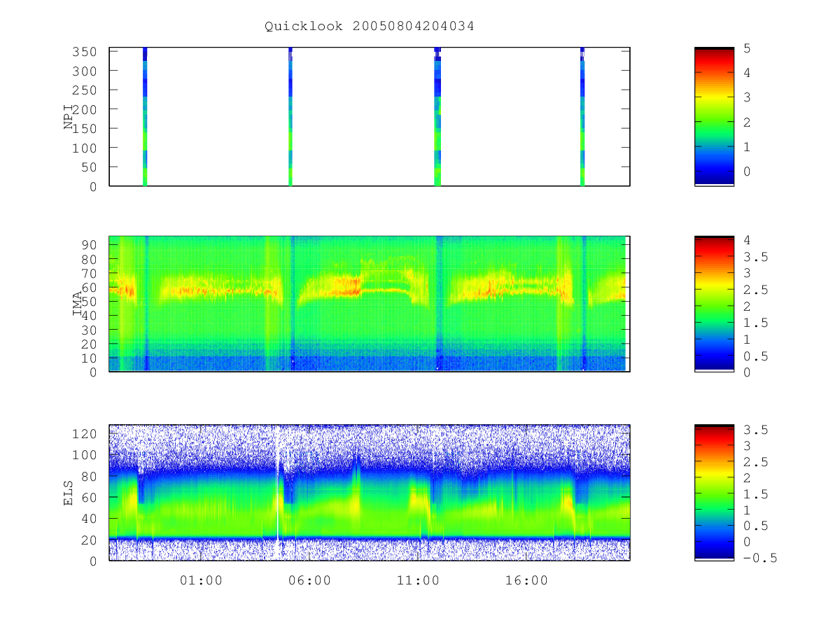
Task: Click value 1 on NPI color scale
Action: click(747, 147)
